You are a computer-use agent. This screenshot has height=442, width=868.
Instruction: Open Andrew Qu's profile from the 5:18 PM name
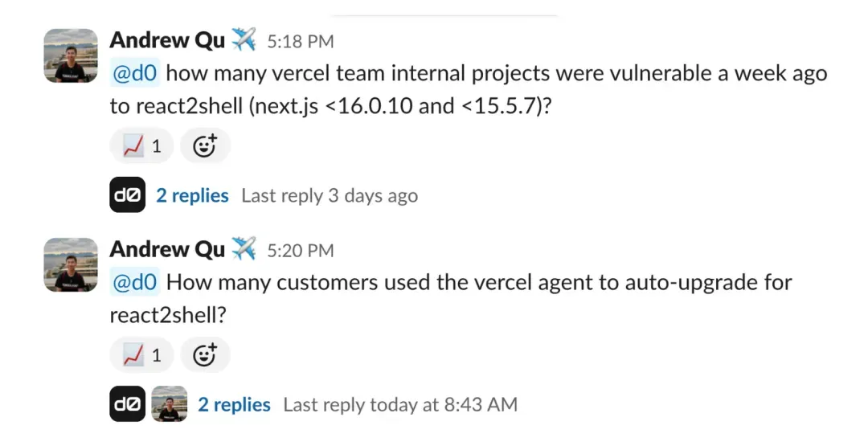[x=167, y=39]
